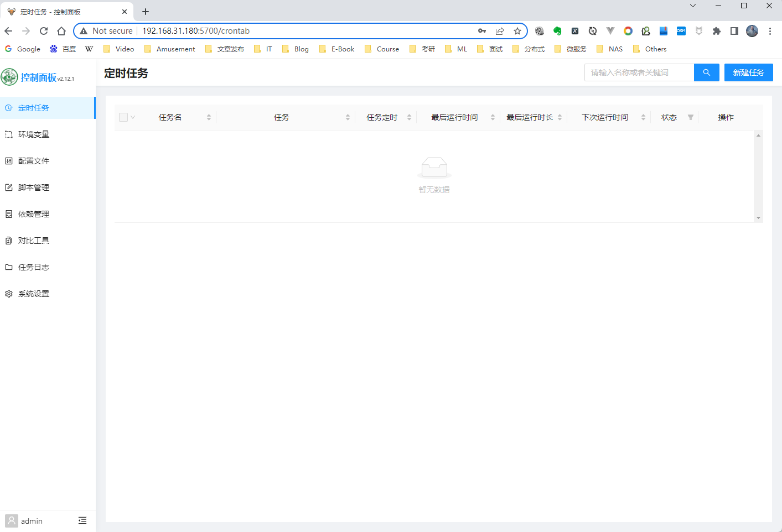Click the admin user avatar icon

coord(11,520)
